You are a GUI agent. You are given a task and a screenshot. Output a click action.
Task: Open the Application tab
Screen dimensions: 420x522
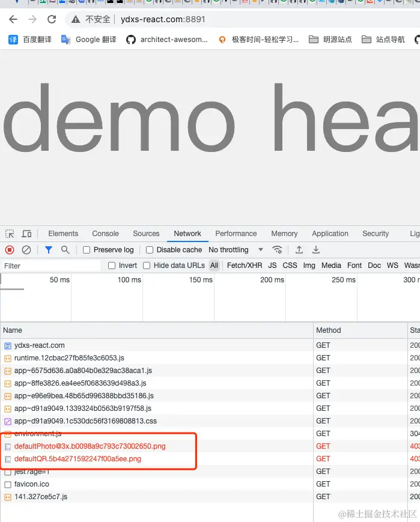(x=330, y=234)
